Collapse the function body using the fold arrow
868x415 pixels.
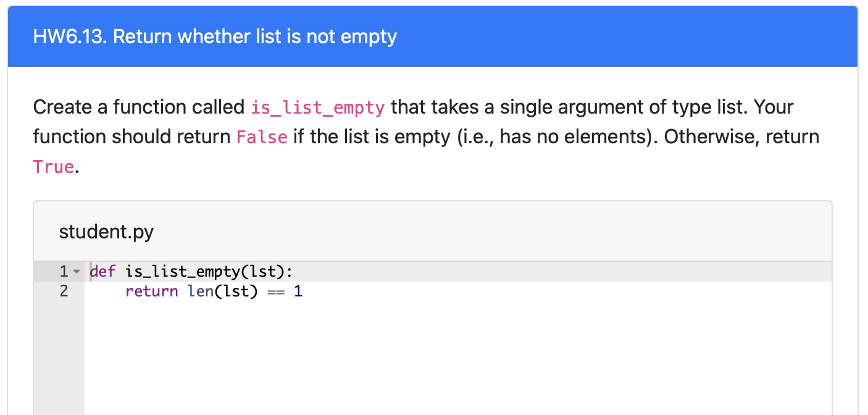pyautogui.click(x=76, y=271)
